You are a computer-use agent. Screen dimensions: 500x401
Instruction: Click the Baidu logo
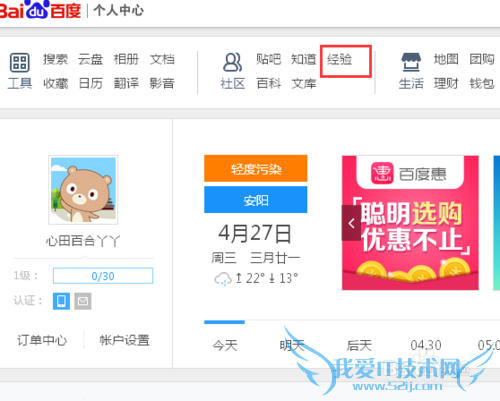[x=40, y=9]
